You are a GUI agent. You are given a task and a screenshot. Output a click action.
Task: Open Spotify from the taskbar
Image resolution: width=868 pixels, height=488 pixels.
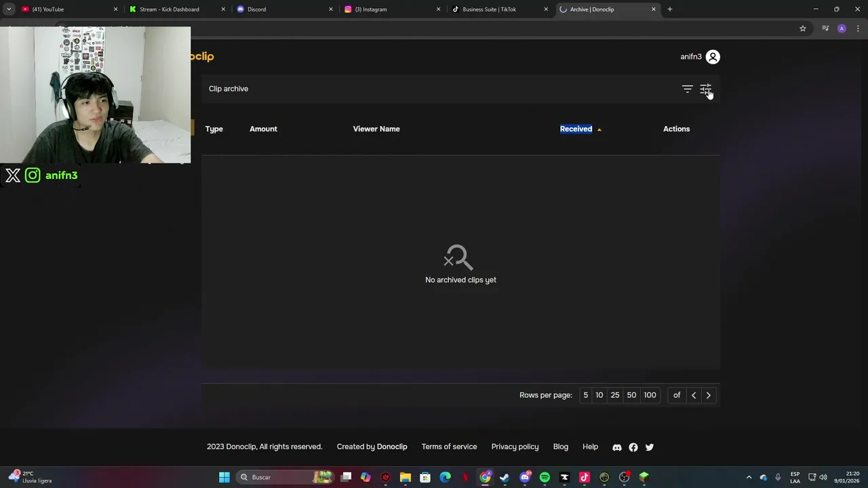[545, 477]
